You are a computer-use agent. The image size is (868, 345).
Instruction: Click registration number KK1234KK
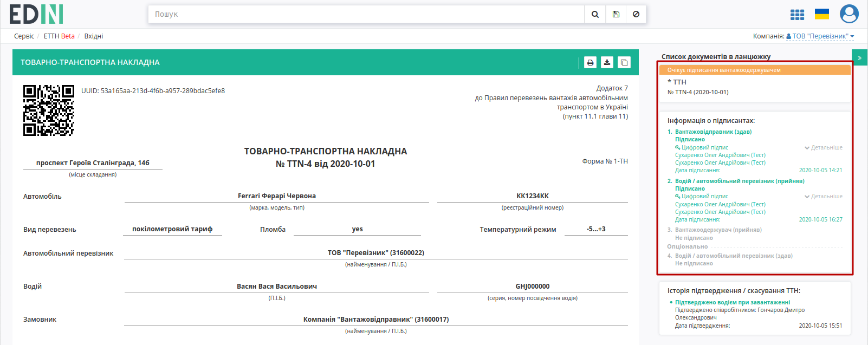[533, 196]
